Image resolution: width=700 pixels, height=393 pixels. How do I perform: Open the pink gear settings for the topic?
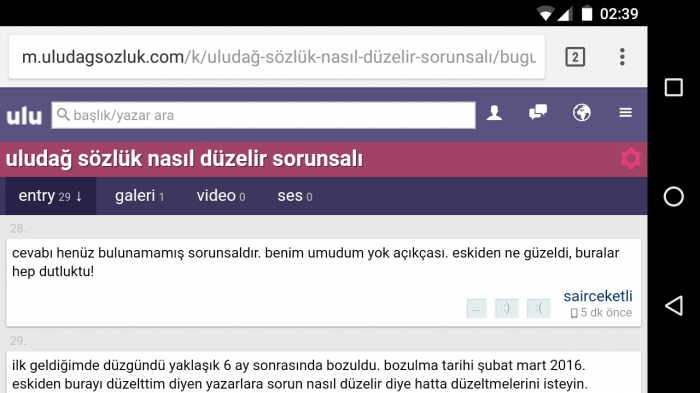(x=631, y=159)
